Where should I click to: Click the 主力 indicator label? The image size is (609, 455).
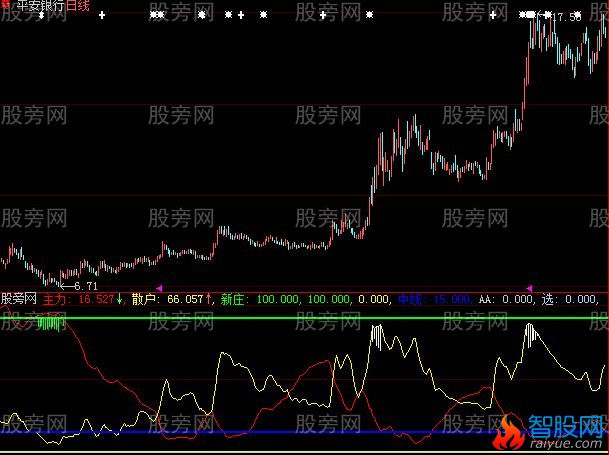pos(54,299)
